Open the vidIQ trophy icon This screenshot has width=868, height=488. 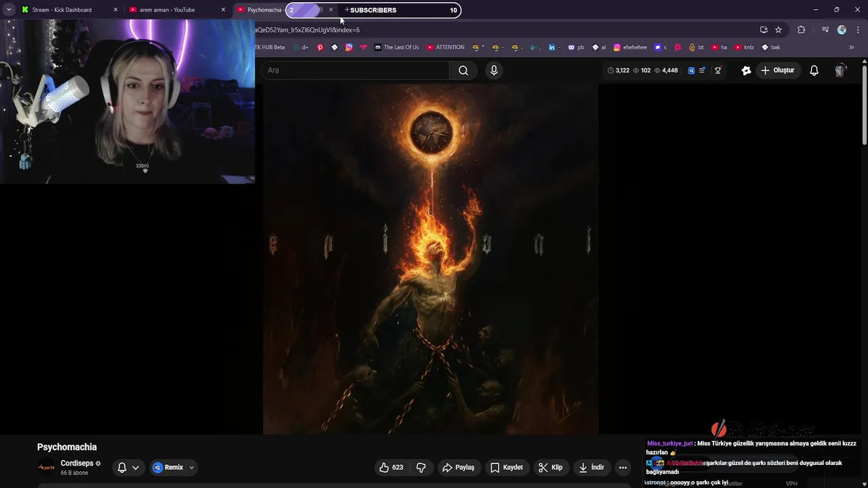718,70
